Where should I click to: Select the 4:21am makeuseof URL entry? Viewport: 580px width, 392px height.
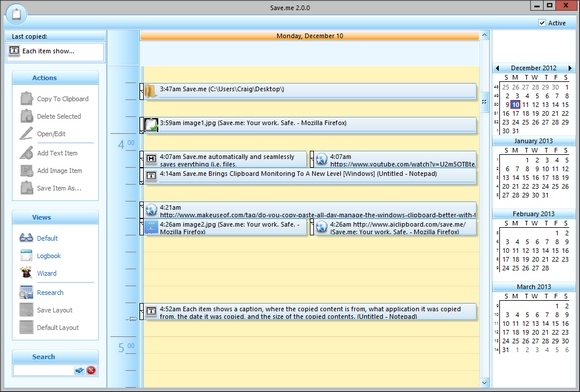pyautogui.click(x=310, y=210)
